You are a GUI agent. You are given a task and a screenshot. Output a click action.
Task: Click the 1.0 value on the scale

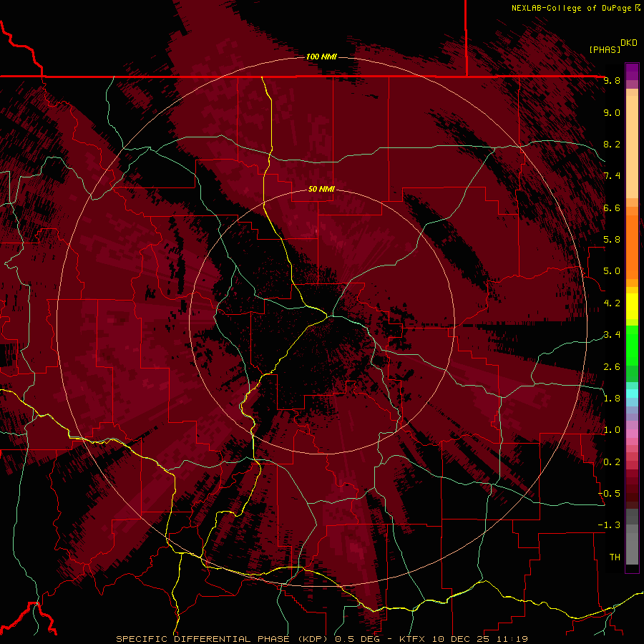pos(612,430)
